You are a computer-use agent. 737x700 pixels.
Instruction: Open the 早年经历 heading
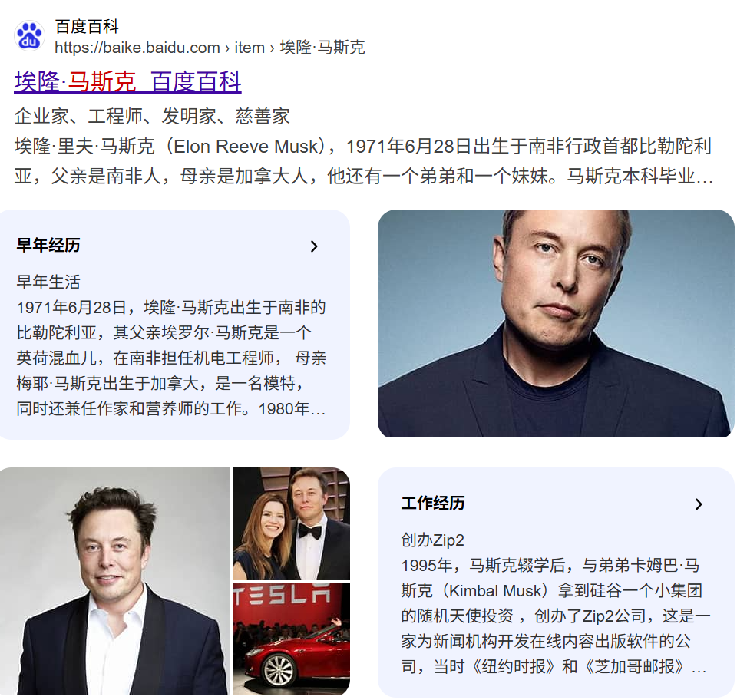coord(48,246)
